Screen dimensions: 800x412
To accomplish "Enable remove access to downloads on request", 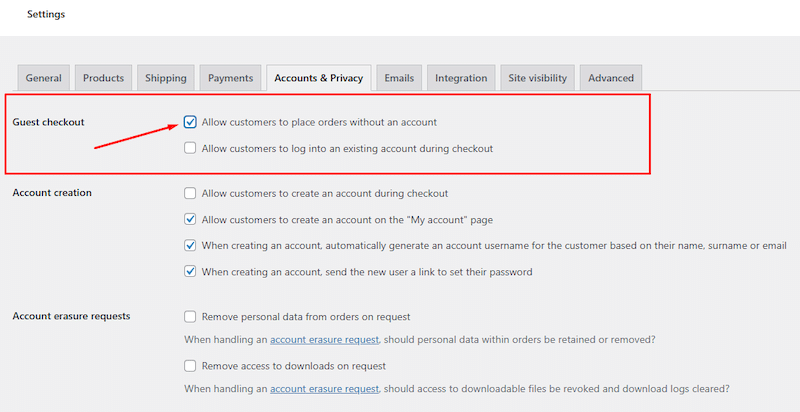I will pos(190,366).
